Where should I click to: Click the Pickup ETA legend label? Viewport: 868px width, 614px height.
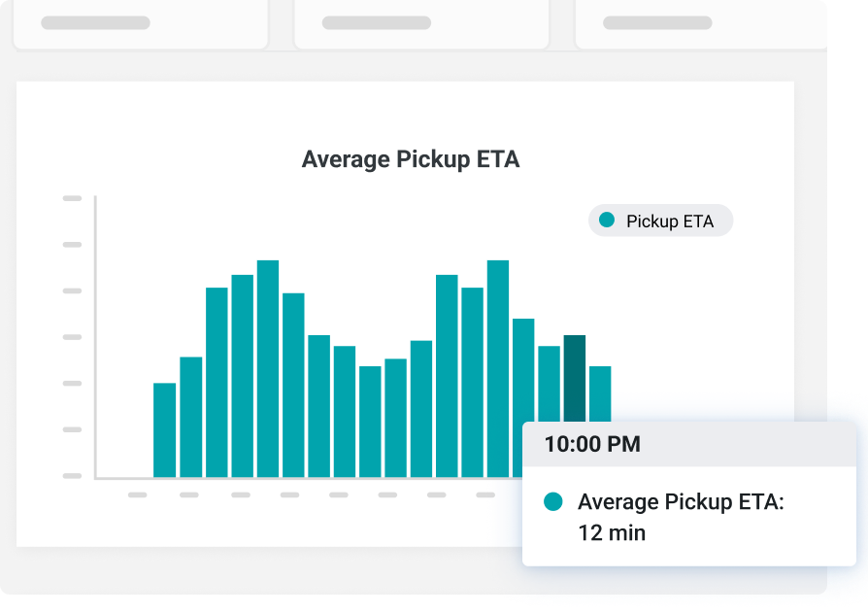[x=672, y=221]
